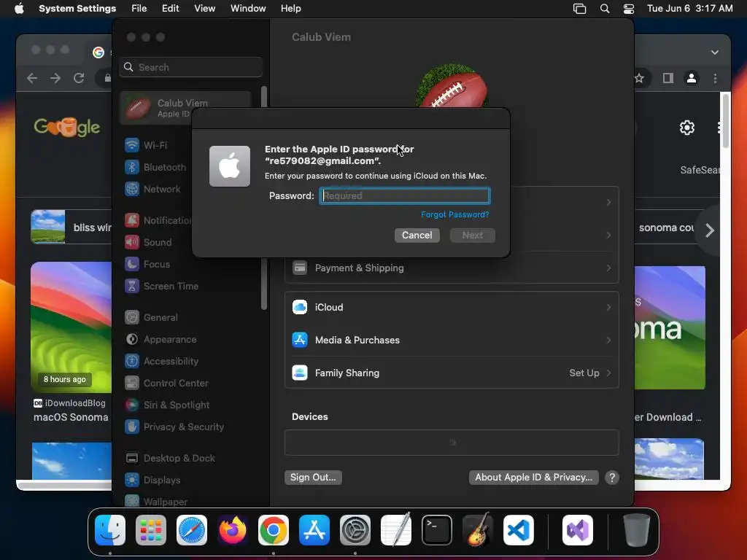The height and width of the screenshot is (560, 747).
Task: Open Chrome tab list dropdown chevron
Action: point(715,52)
